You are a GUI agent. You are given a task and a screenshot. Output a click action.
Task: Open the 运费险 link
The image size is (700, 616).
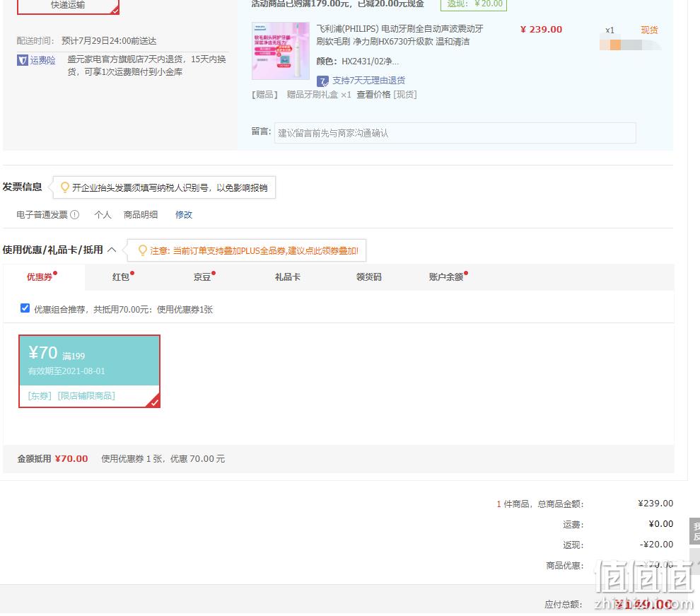click(x=42, y=60)
